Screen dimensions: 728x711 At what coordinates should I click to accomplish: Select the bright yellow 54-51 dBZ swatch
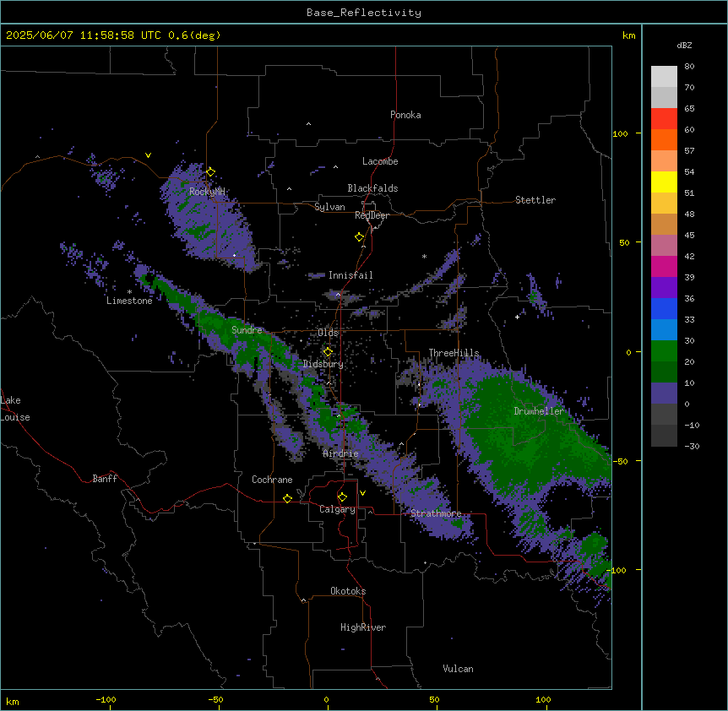click(x=664, y=182)
